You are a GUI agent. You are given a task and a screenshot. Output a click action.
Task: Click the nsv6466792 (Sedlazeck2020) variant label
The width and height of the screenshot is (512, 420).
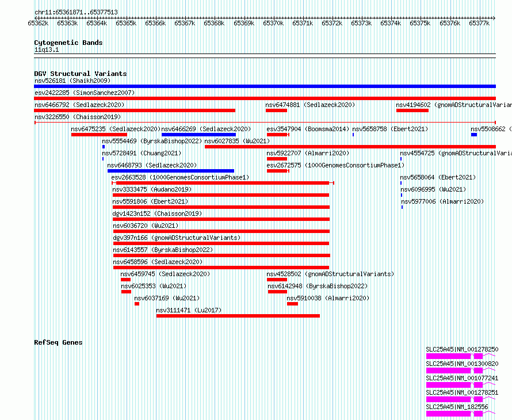79,105
